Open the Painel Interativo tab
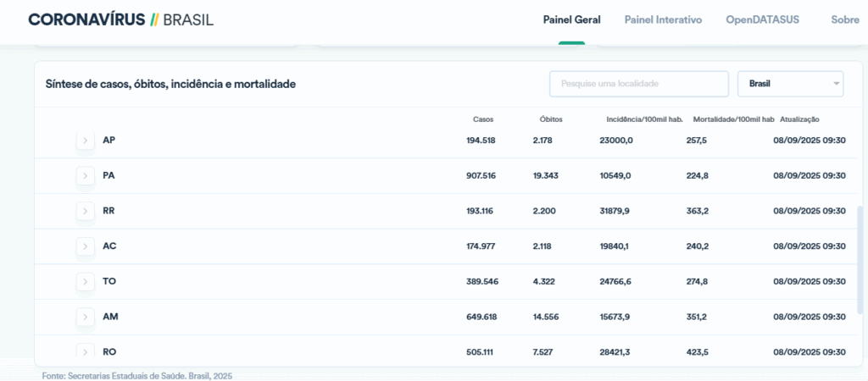 pyautogui.click(x=663, y=19)
